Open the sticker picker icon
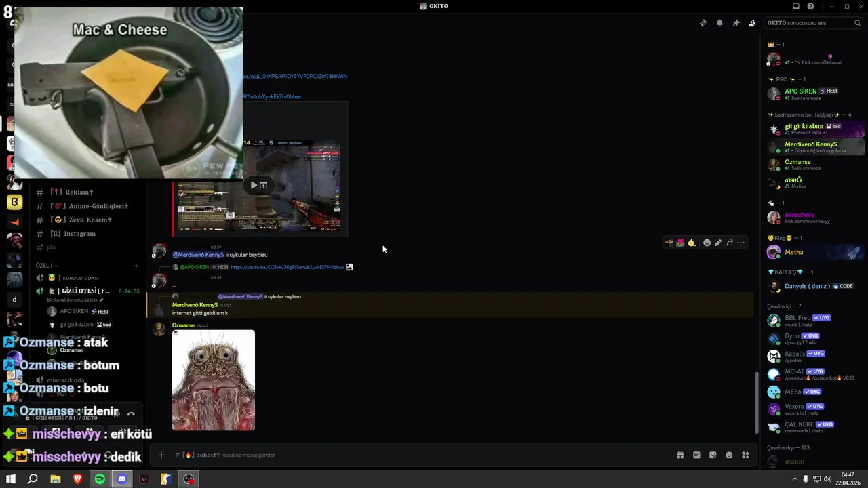The width and height of the screenshot is (868, 488). tap(713, 455)
